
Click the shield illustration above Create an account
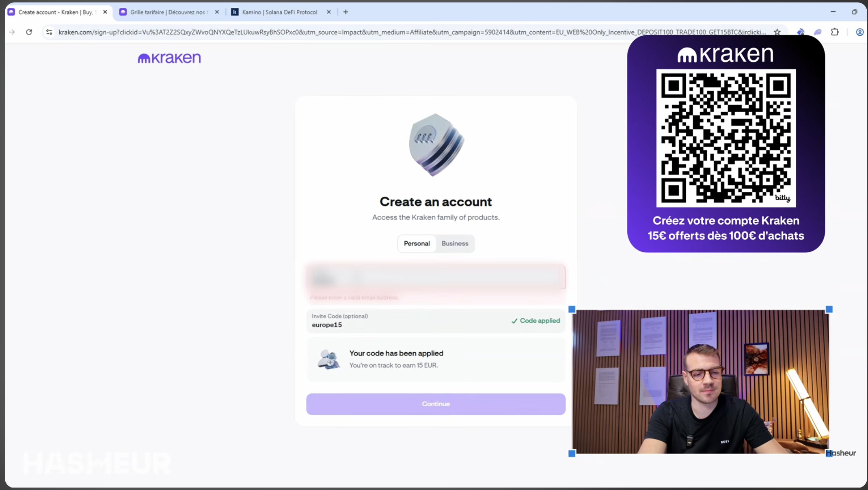click(x=436, y=145)
